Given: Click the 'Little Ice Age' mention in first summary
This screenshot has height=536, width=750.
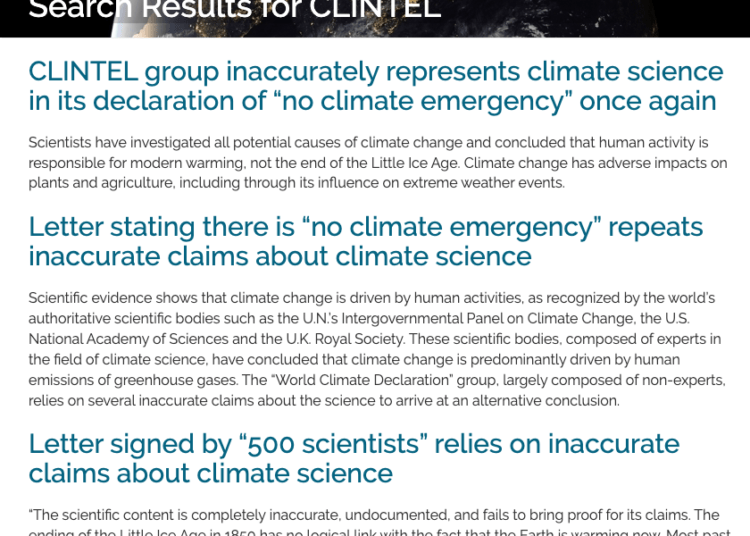Looking at the screenshot, I should [x=415, y=163].
